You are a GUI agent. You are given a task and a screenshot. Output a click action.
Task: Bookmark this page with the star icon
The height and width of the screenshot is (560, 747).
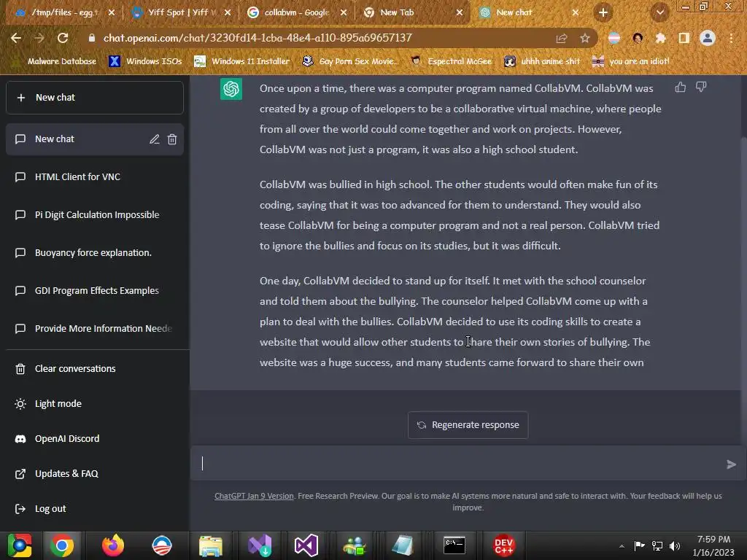585,39
